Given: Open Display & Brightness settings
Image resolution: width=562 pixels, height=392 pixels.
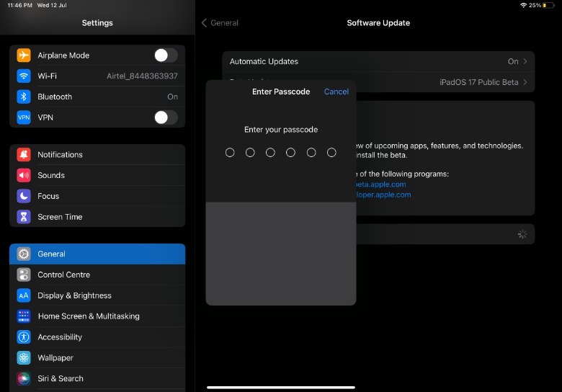Looking at the screenshot, I should [x=97, y=295].
